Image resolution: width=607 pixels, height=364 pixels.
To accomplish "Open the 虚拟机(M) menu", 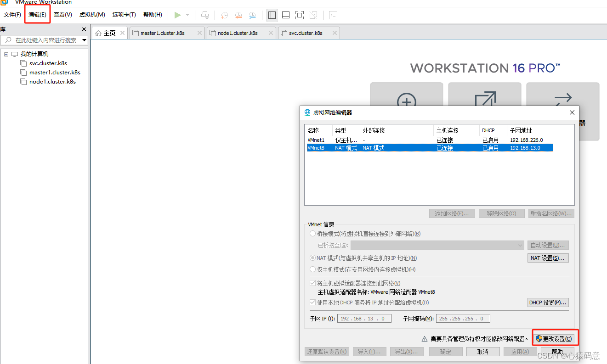I will pyautogui.click(x=92, y=15).
